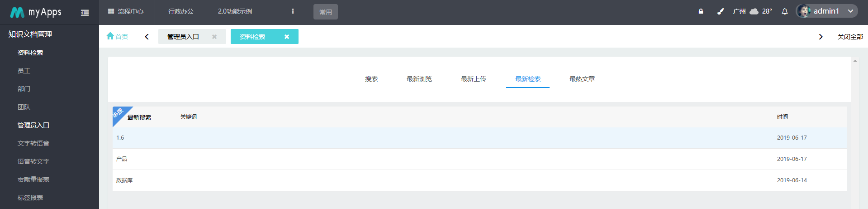This screenshot has height=209, width=868.
Task: Click the 1.6 keyword row
Action: [x=479, y=138]
